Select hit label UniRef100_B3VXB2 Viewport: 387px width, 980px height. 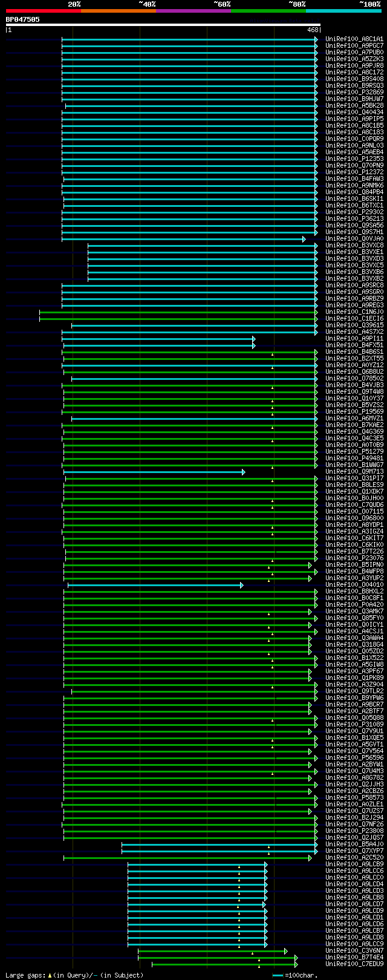click(x=354, y=279)
